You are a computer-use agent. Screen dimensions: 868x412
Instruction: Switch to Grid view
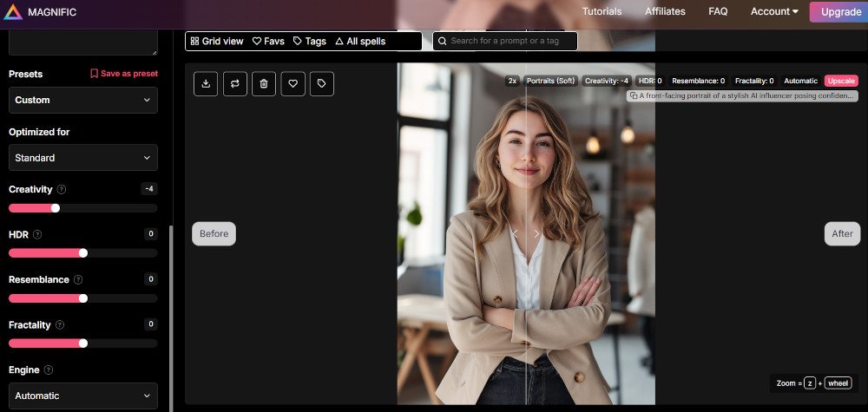pyautogui.click(x=217, y=41)
